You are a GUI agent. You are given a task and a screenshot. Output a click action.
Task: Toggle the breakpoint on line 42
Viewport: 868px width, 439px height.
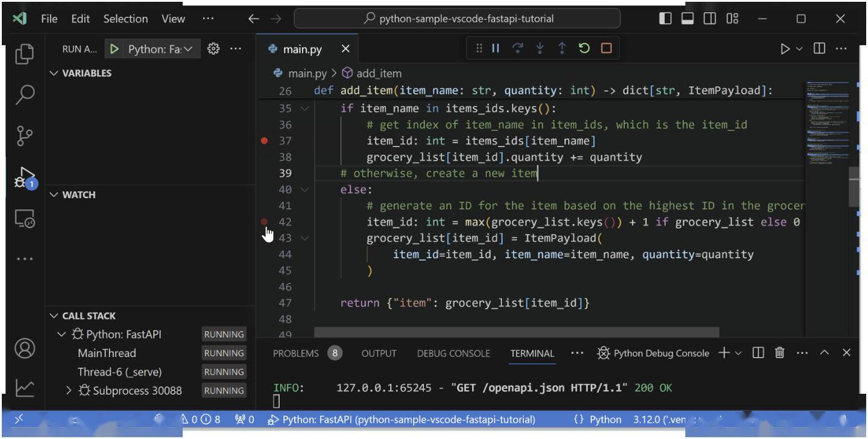pyautogui.click(x=264, y=222)
